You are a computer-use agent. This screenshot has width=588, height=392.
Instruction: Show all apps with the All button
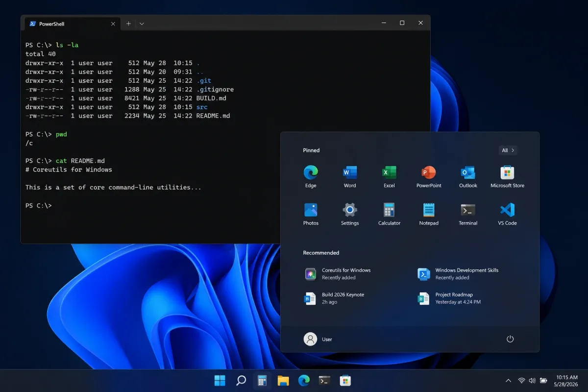[x=508, y=150]
